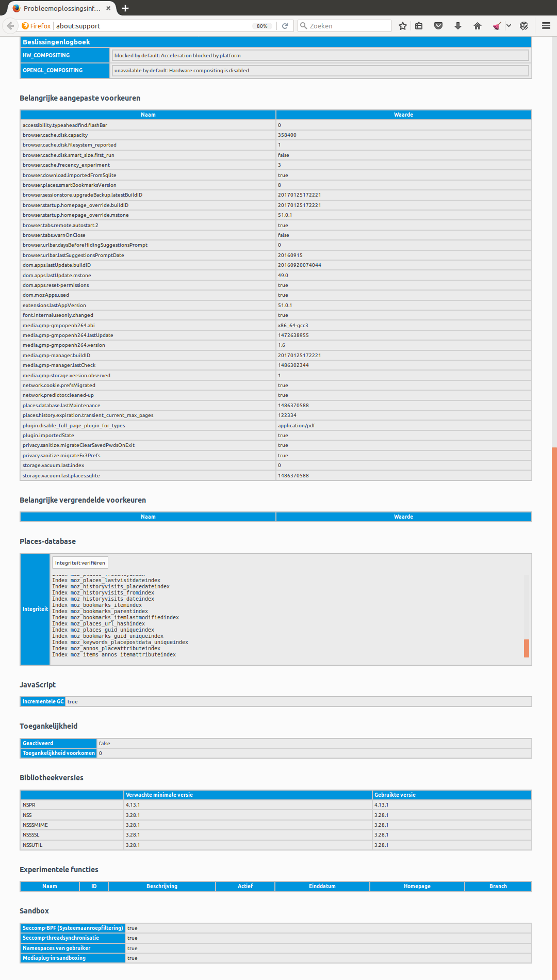Click the Waarde header of aangepaste voorkeuren table
Image resolution: width=557 pixels, height=980 pixels.
click(x=403, y=115)
